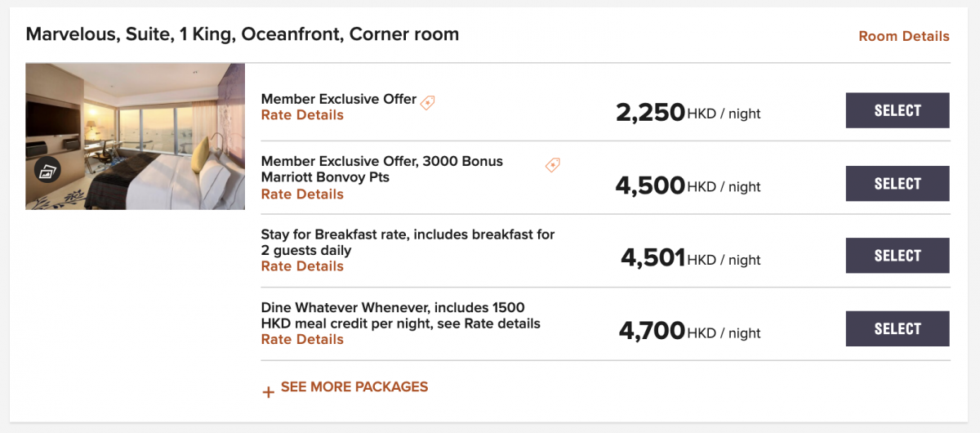Open the Room Details link
The width and height of the screenshot is (980, 433).
[x=904, y=37]
